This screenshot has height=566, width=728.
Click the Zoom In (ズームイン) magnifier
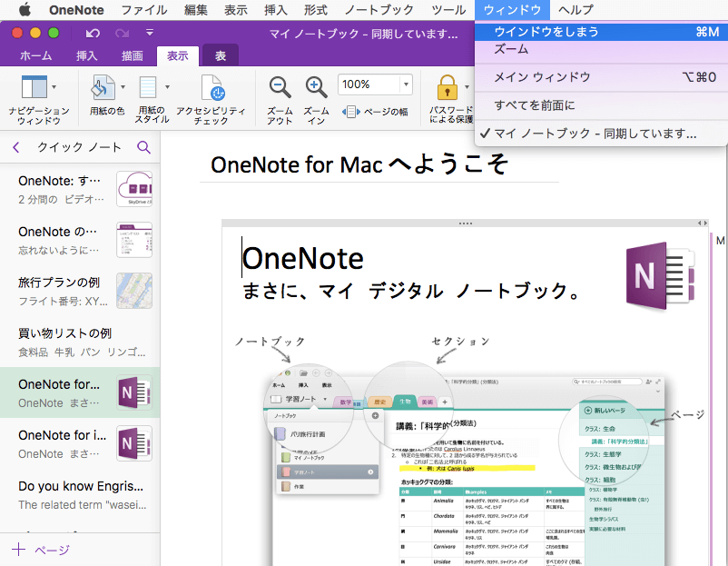pos(316,87)
